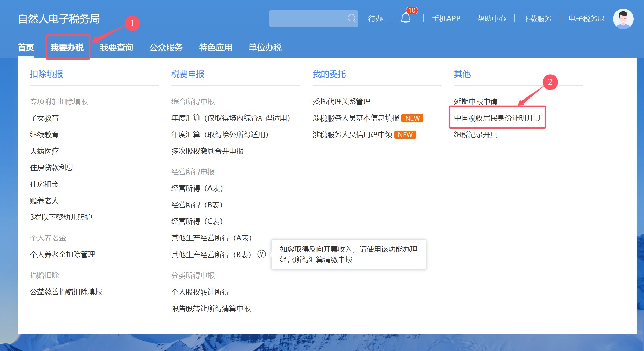The height and width of the screenshot is (351, 644).
Task: Open the 公众服务 navigation tab
Action: tap(166, 48)
